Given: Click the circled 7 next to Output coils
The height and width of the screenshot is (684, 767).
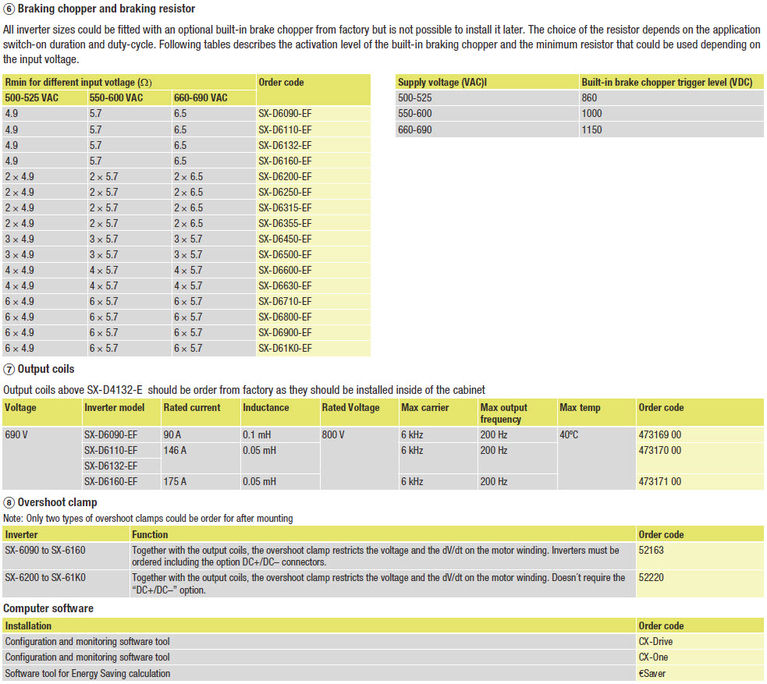Looking at the screenshot, I should 9,370.
